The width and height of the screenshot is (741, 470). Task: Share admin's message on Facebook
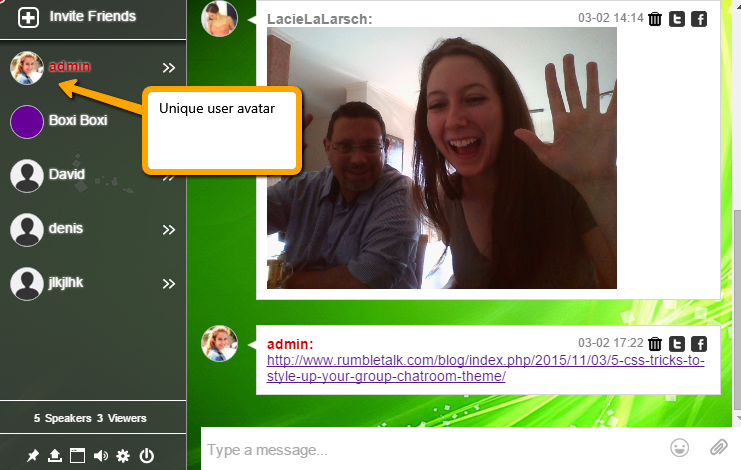tap(699, 343)
